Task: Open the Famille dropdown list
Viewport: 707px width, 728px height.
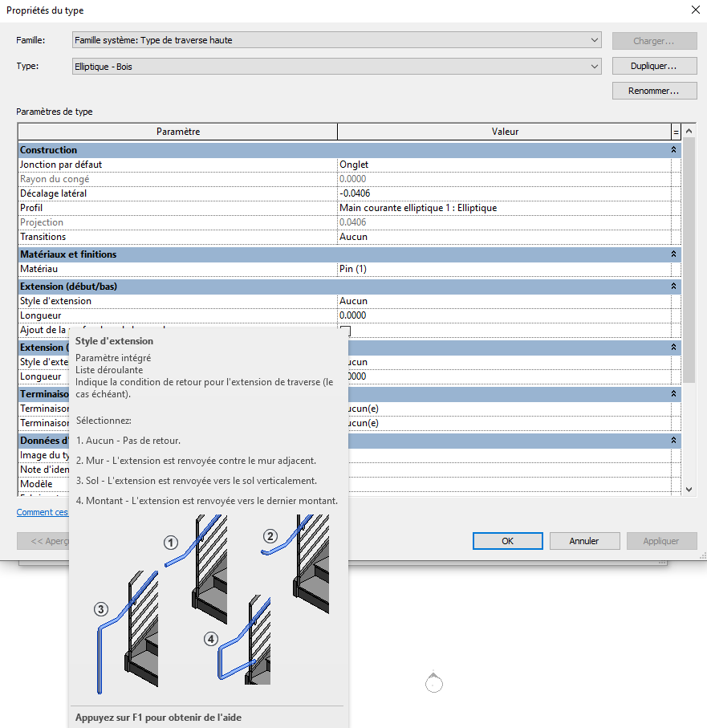Action: [x=594, y=40]
